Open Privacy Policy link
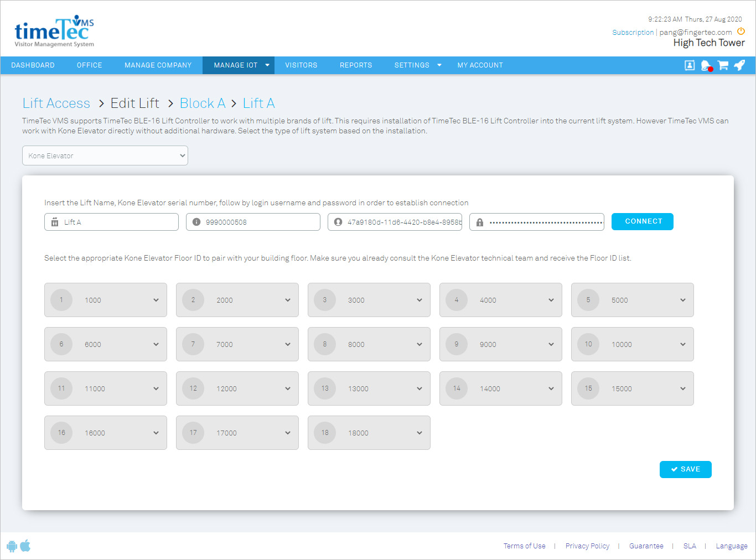Image resolution: width=756 pixels, height=560 pixels. (587, 546)
